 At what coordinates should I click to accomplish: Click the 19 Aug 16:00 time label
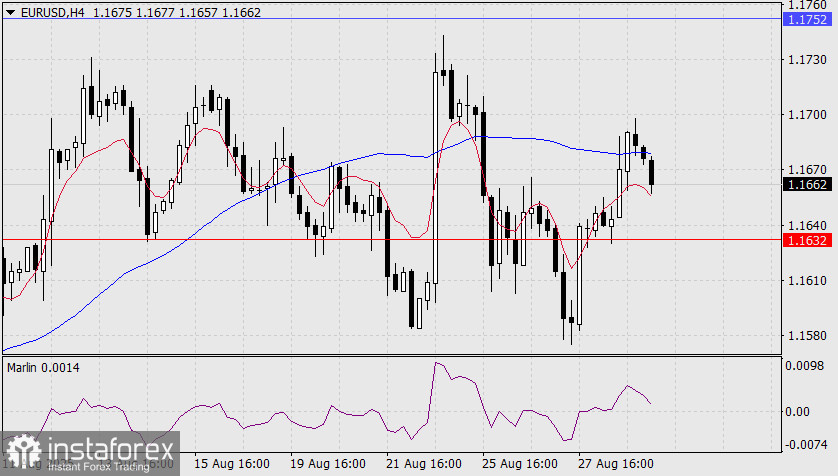coord(328,464)
